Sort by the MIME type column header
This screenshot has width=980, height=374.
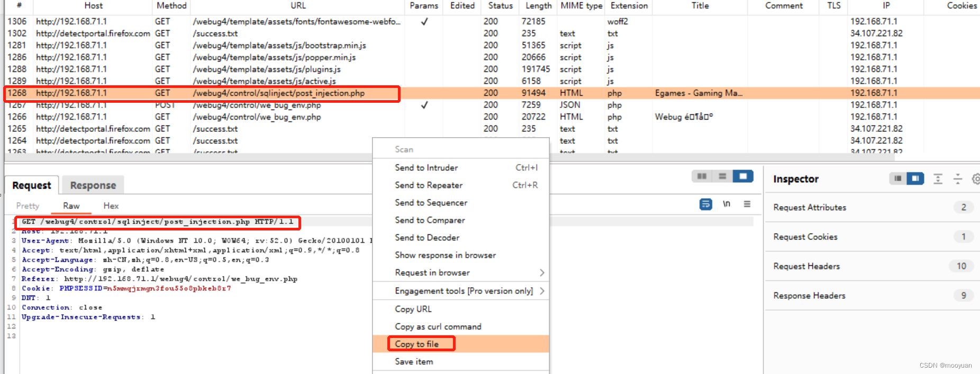click(x=582, y=5)
